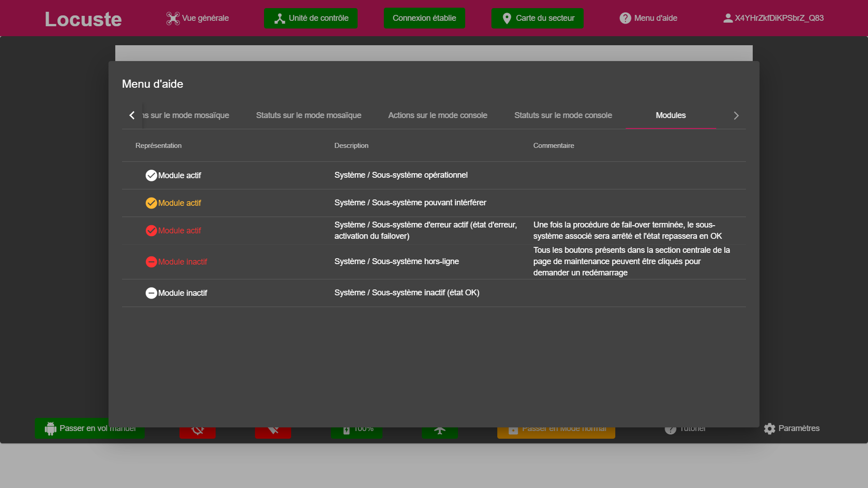Image resolution: width=868 pixels, height=488 pixels.
Task: Show next help tabs with right chevron
Action: [736, 115]
